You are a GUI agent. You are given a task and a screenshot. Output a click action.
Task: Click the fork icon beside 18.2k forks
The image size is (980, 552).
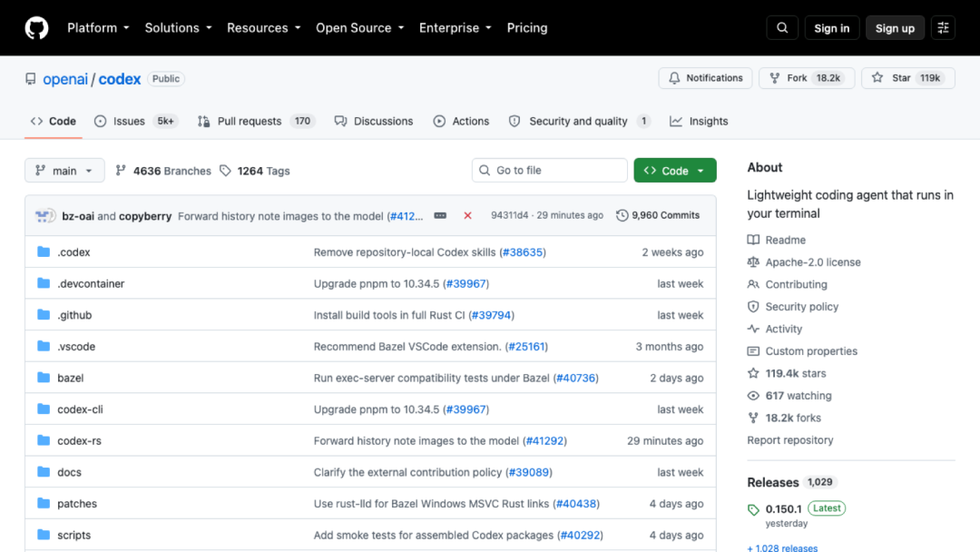click(753, 418)
